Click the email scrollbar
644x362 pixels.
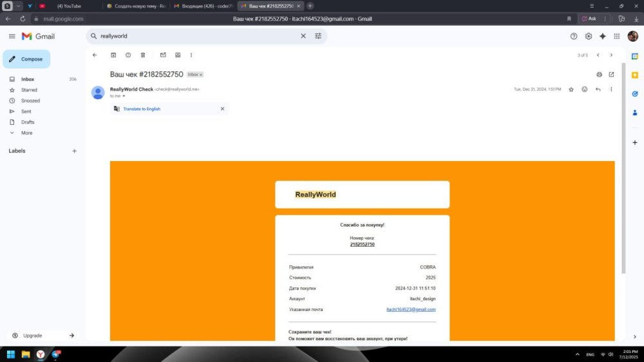623,169
